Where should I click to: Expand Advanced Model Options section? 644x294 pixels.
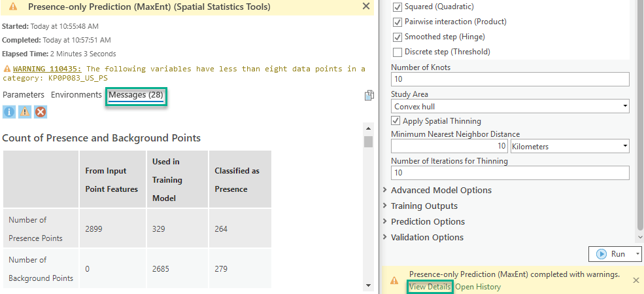pyautogui.click(x=441, y=191)
